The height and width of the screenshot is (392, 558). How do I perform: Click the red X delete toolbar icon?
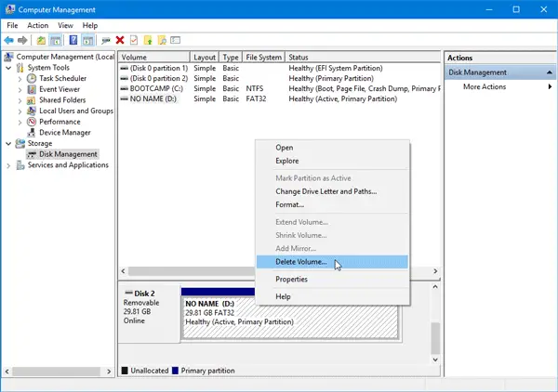[120, 40]
